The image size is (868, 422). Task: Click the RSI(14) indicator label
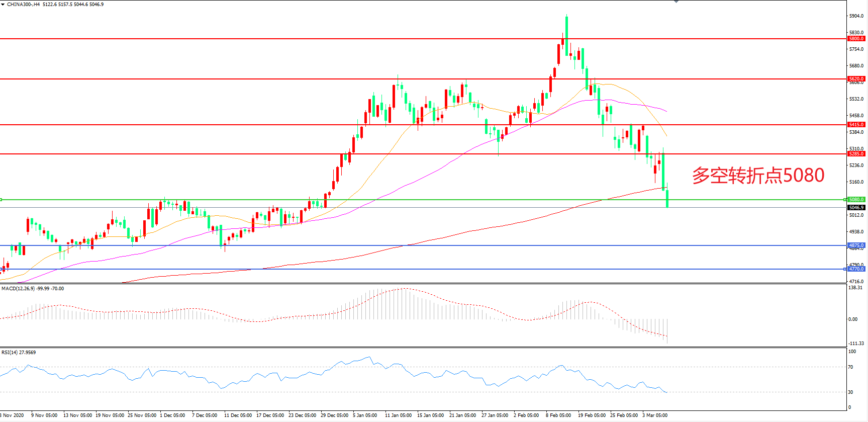10,353
